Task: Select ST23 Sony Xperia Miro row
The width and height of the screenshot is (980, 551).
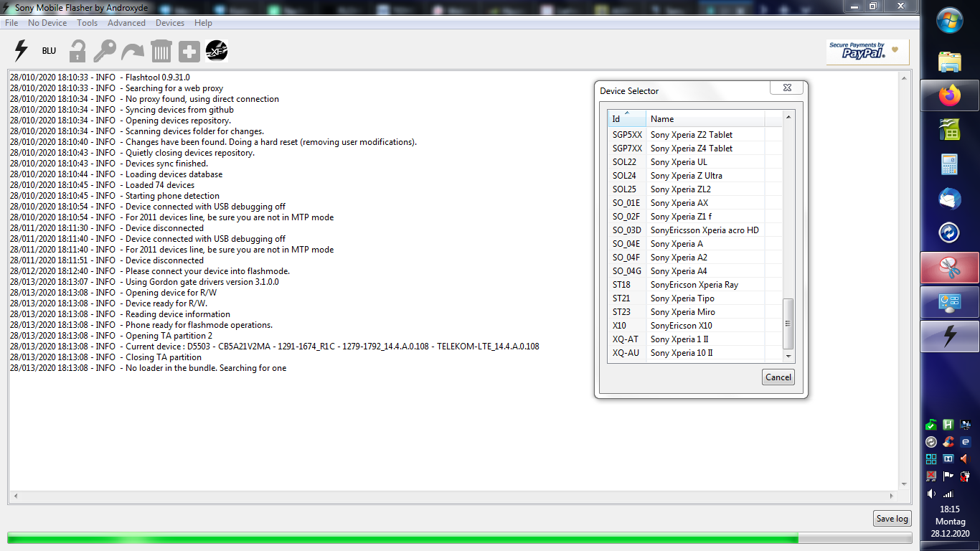Action: 695,311
